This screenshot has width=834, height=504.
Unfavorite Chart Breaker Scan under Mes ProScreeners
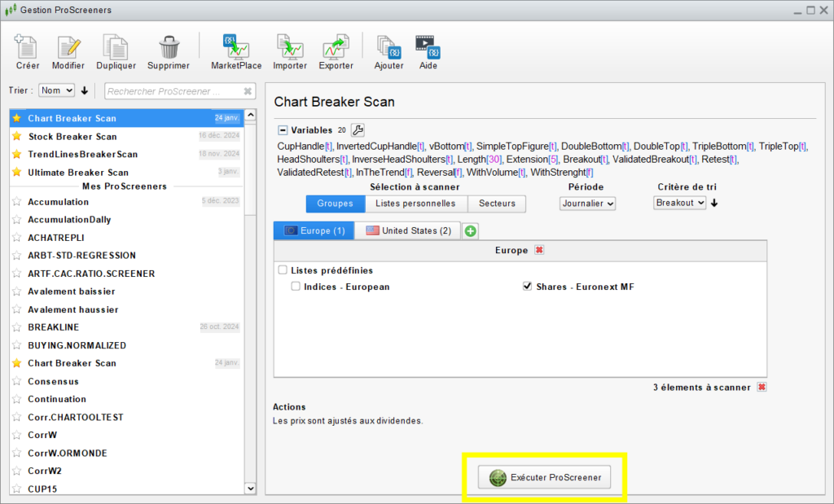(17, 363)
